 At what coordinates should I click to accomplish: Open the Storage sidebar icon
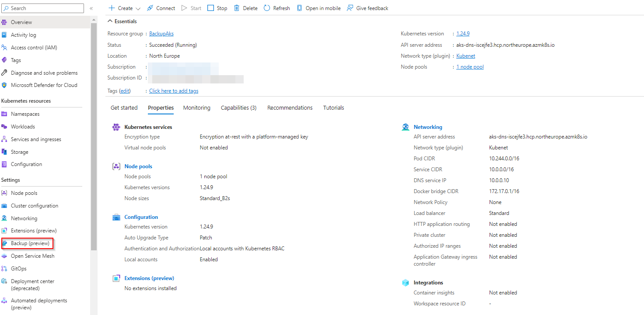tap(4, 152)
